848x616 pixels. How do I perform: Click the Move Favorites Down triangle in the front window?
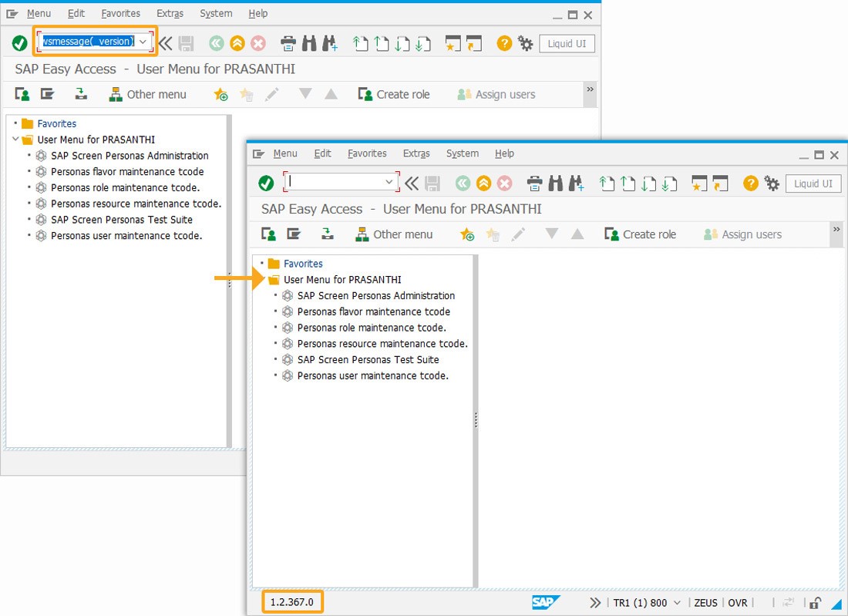pyautogui.click(x=552, y=234)
